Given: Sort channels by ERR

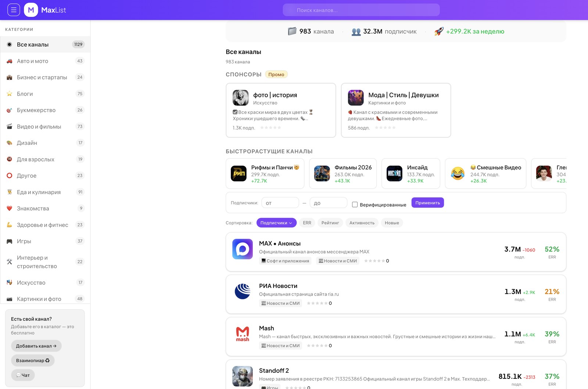Looking at the screenshot, I should point(307,223).
